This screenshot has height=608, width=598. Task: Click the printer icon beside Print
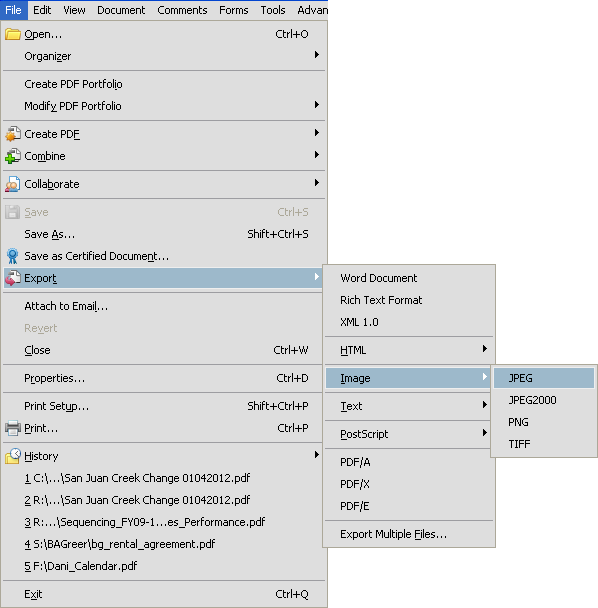pos(13,428)
